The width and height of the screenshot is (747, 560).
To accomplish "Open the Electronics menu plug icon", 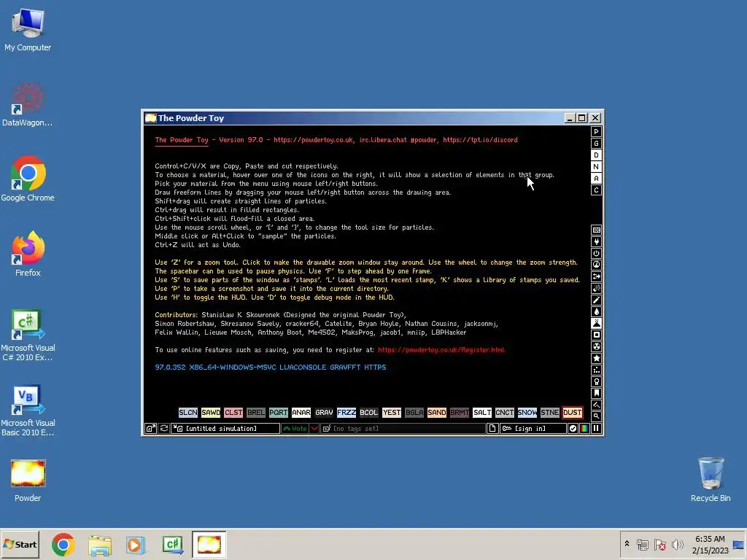I will (596, 241).
